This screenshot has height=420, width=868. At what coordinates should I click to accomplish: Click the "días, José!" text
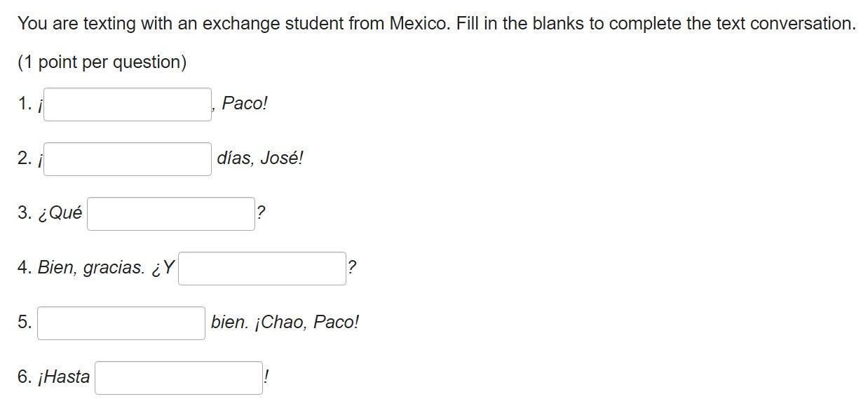pos(260,158)
